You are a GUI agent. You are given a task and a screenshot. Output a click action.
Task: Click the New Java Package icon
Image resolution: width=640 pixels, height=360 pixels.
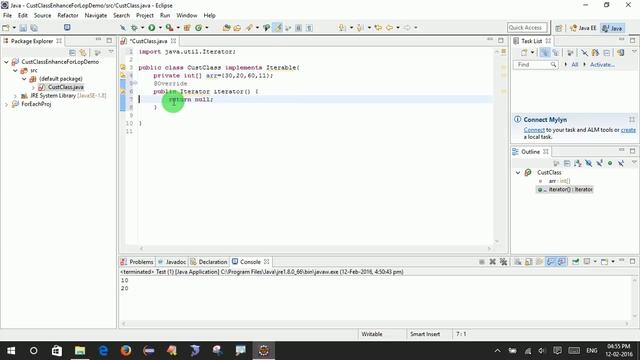pos(187,28)
